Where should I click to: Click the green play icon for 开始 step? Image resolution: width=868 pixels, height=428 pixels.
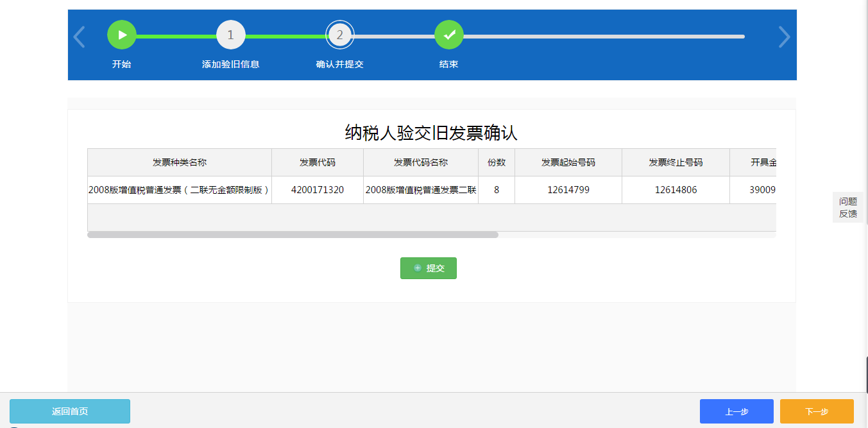(122, 35)
